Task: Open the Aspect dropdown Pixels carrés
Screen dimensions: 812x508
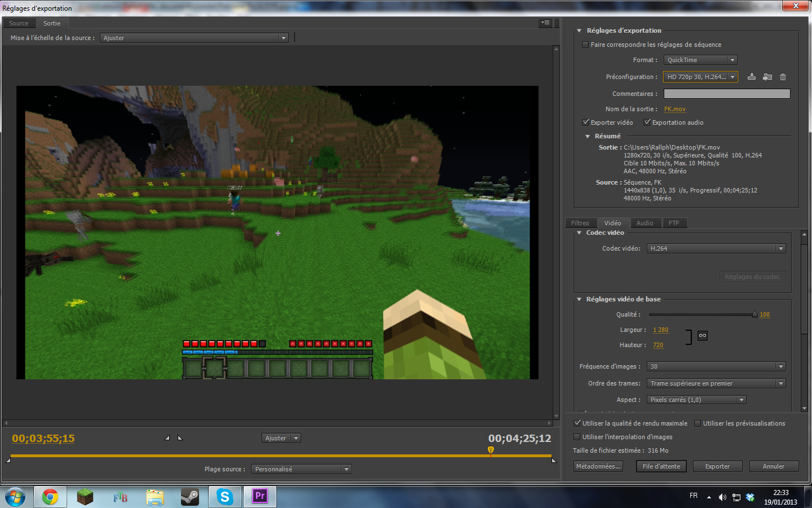Action: click(x=696, y=400)
